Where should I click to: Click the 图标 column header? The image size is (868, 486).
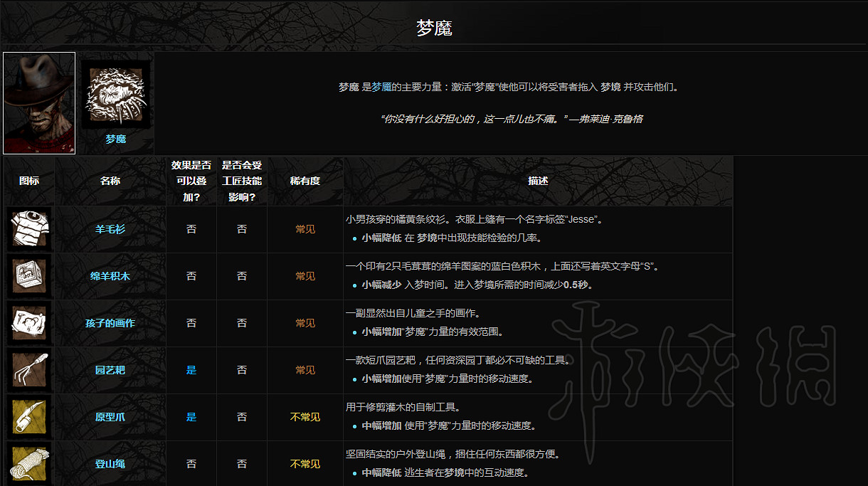pyautogui.click(x=28, y=181)
